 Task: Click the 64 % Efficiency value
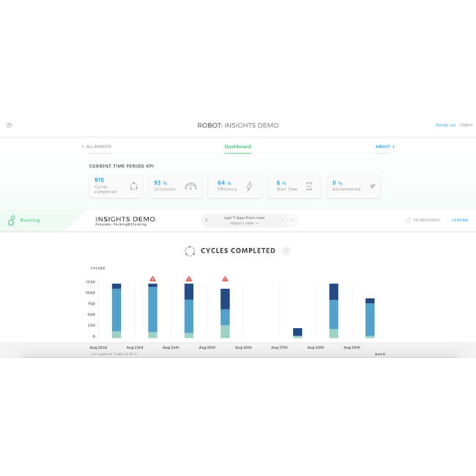coord(224,183)
